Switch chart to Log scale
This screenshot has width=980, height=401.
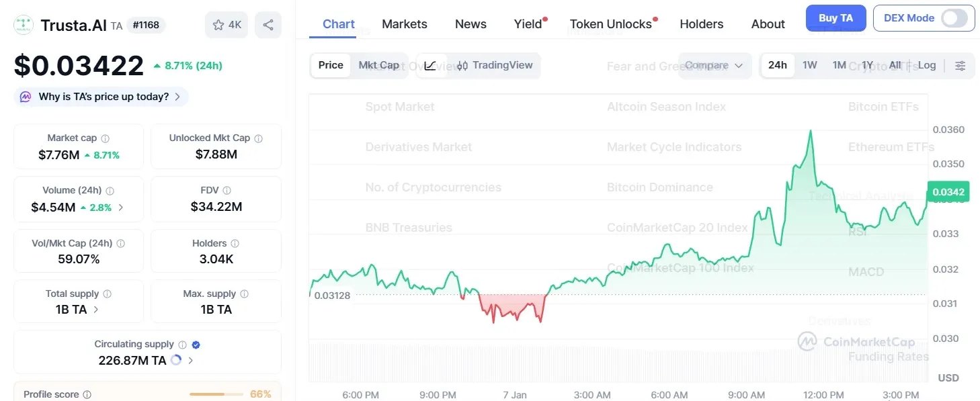pyautogui.click(x=927, y=65)
